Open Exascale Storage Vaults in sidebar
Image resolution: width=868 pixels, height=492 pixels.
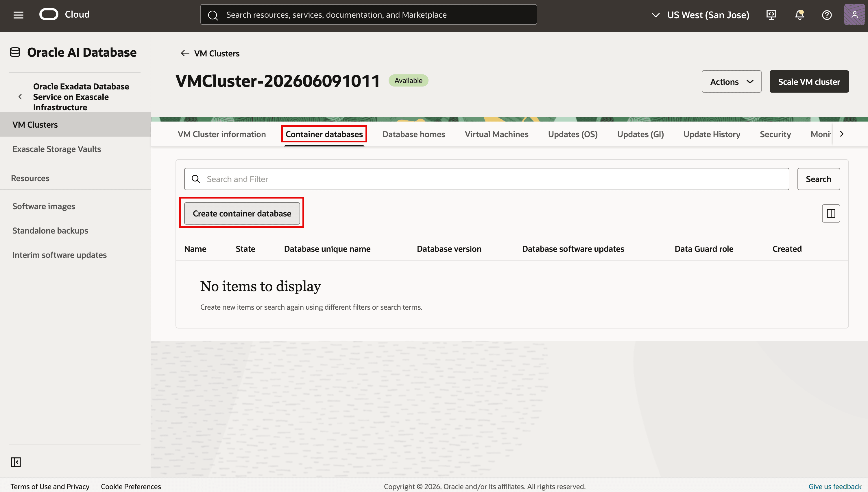(57, 149)
